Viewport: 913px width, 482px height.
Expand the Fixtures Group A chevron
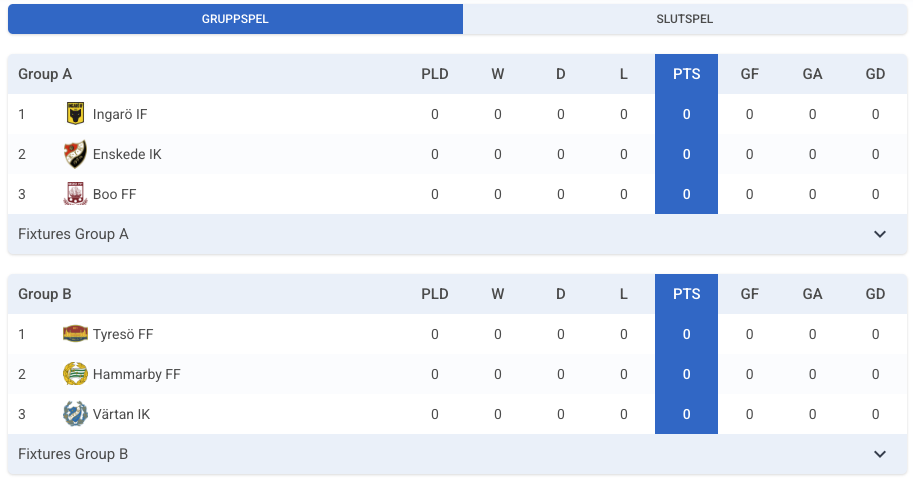pyautogui.click(x=880, y=234)
